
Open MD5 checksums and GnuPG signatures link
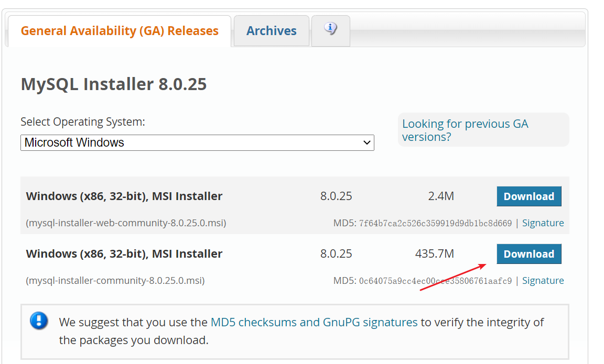[314, 322]
